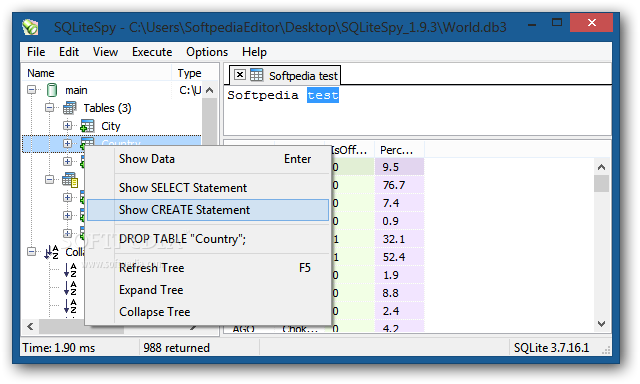The image size is (640, 384).
Task: Open the View menu
Action: (x=105, y=52)
